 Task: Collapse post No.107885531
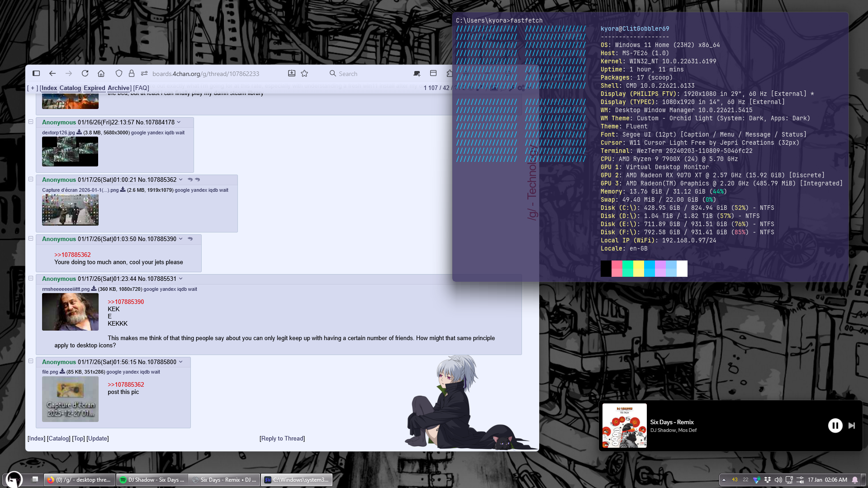[31, 278]
